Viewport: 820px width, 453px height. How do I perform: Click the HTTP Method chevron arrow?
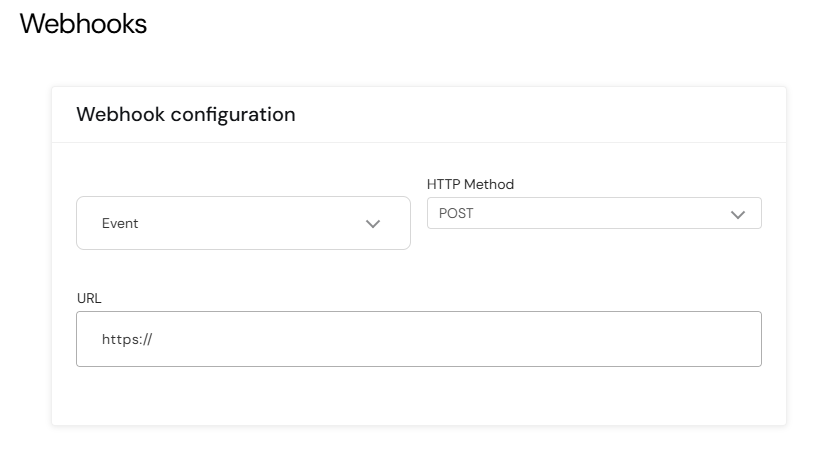(738, 214)
